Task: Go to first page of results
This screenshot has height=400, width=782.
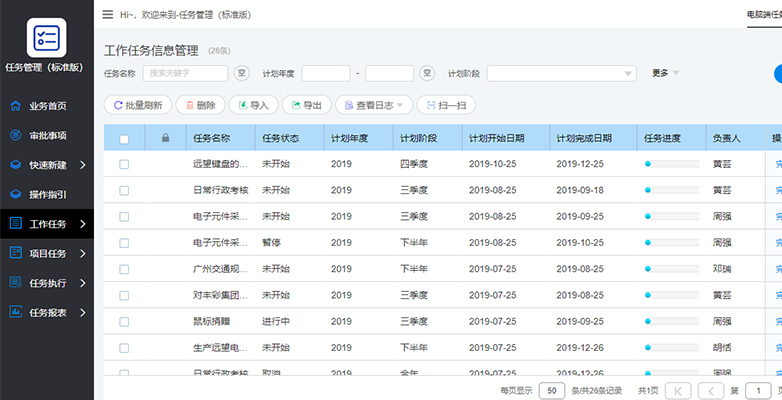Action: pos(678,390)
